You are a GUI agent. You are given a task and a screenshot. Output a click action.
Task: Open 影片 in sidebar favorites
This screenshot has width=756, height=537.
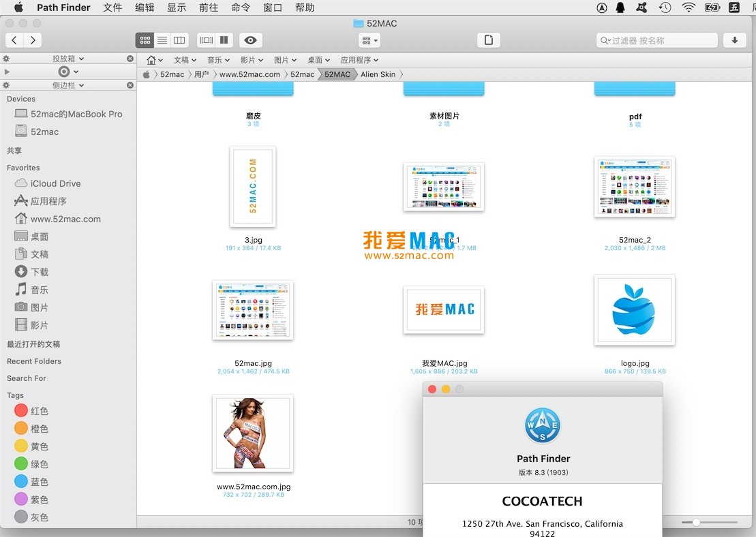tap(31, 325)
